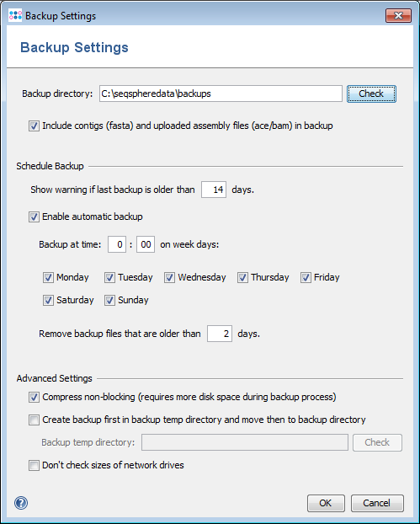Enable Don't check sizes of network drives
420x524 pixels.
tap(34, 465)
